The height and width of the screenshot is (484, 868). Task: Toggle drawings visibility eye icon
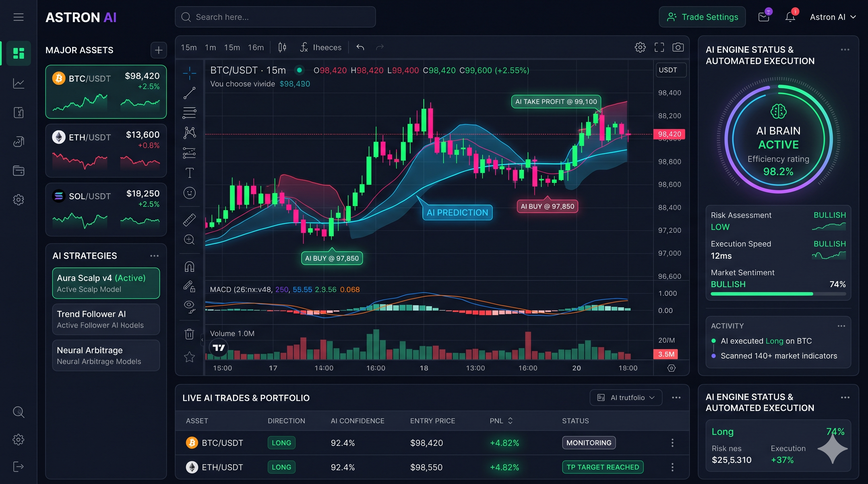click(x=189, y=307)
